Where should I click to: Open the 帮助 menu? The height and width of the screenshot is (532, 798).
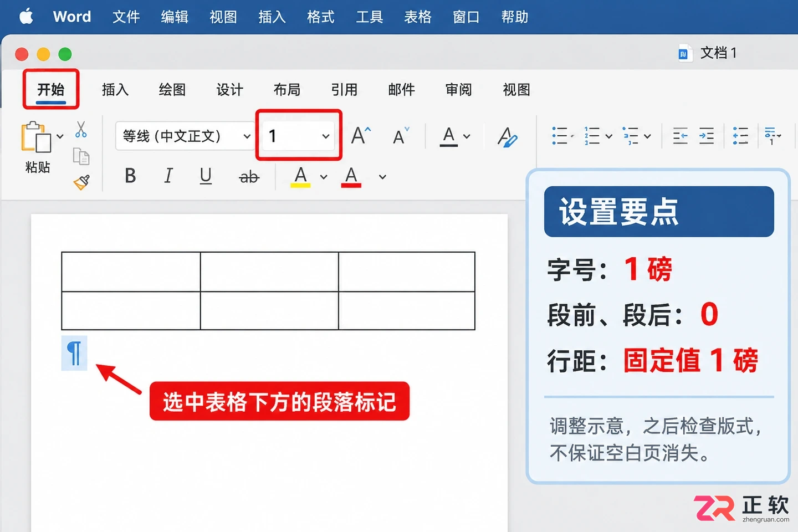click(515, 17)
